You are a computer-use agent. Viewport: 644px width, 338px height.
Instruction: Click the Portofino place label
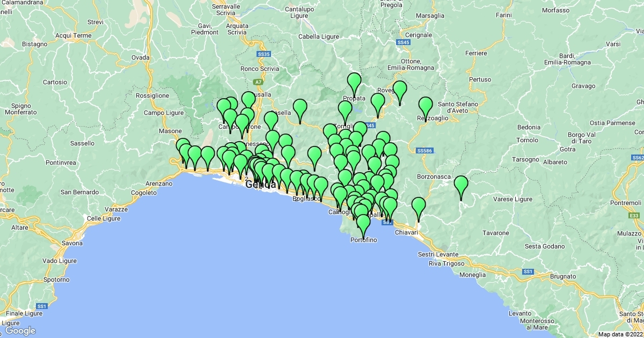363,240
